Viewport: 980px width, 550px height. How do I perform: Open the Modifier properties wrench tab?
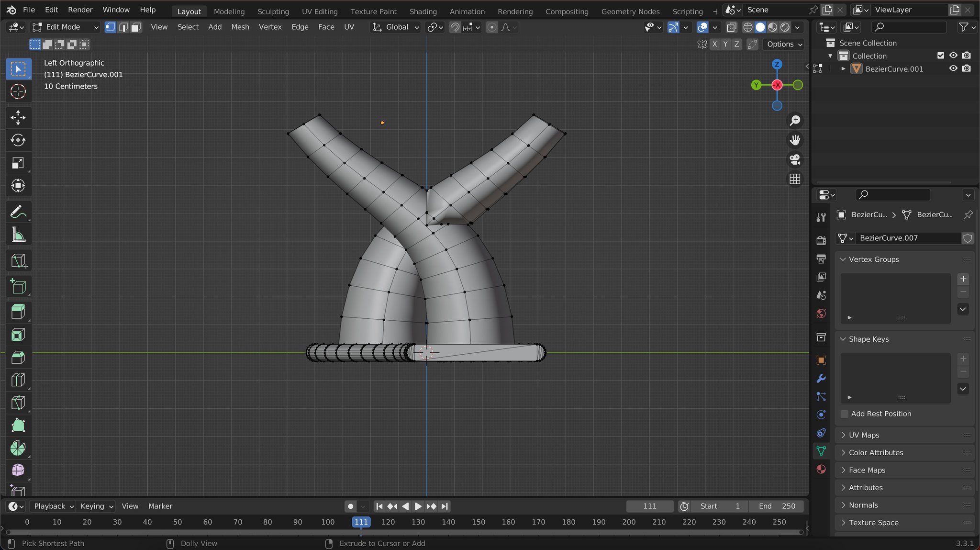click(821, 379)
